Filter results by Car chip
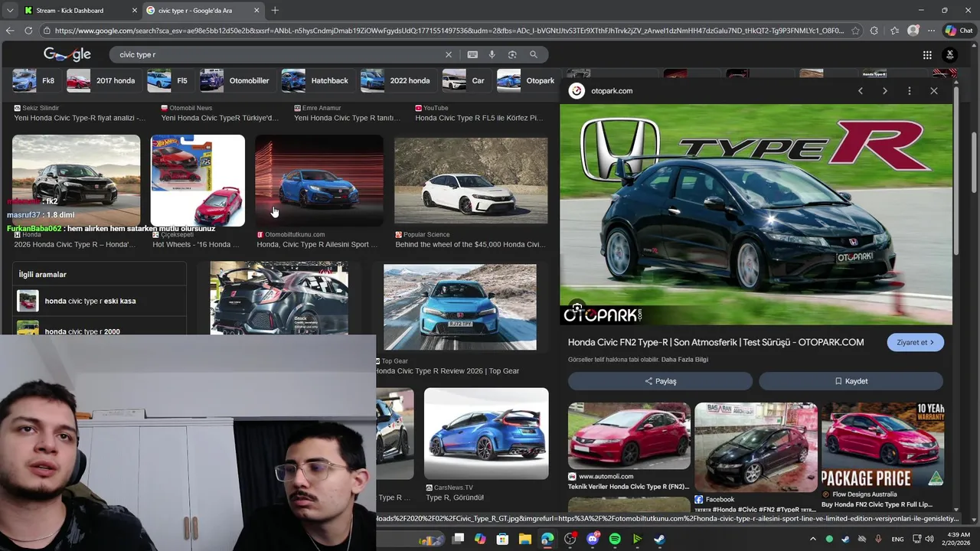 (465, 80)
